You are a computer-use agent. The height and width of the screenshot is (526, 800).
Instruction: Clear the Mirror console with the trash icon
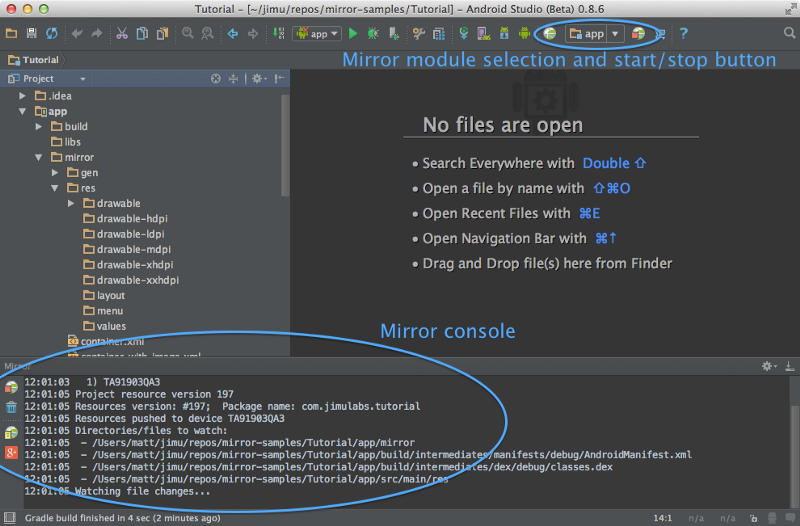[11, 407]
